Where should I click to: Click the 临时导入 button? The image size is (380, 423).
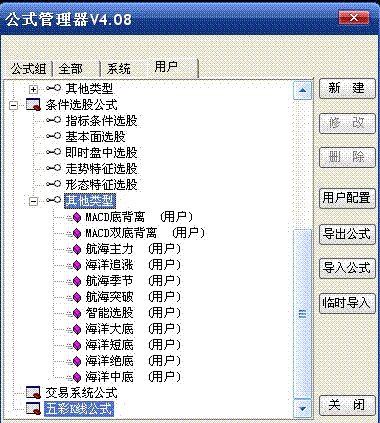click(x=347, y=303)
